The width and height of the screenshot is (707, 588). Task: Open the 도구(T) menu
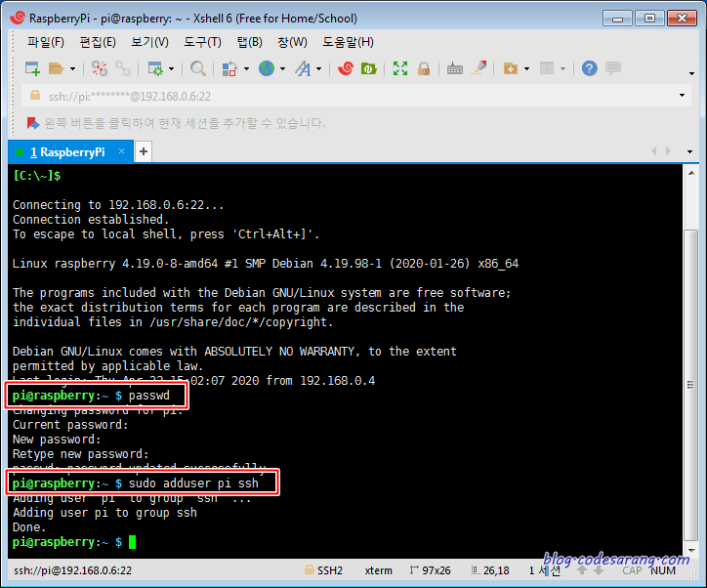[x=202, y=42]
